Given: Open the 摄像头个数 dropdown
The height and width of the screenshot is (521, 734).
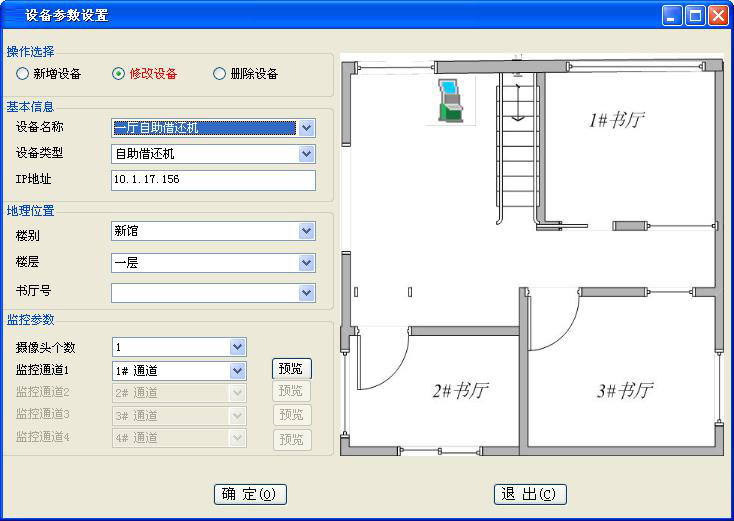Looking at the screenshot, I should [237, 347].
